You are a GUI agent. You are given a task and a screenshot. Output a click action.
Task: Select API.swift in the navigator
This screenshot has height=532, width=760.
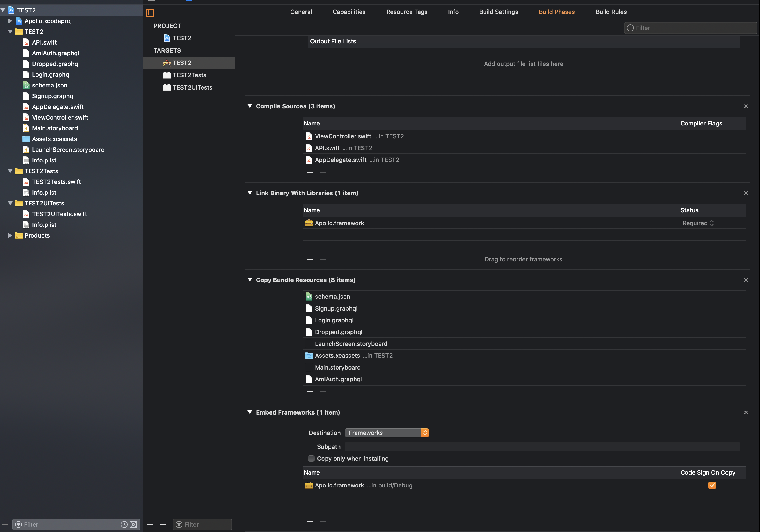[x=44, y=42]
